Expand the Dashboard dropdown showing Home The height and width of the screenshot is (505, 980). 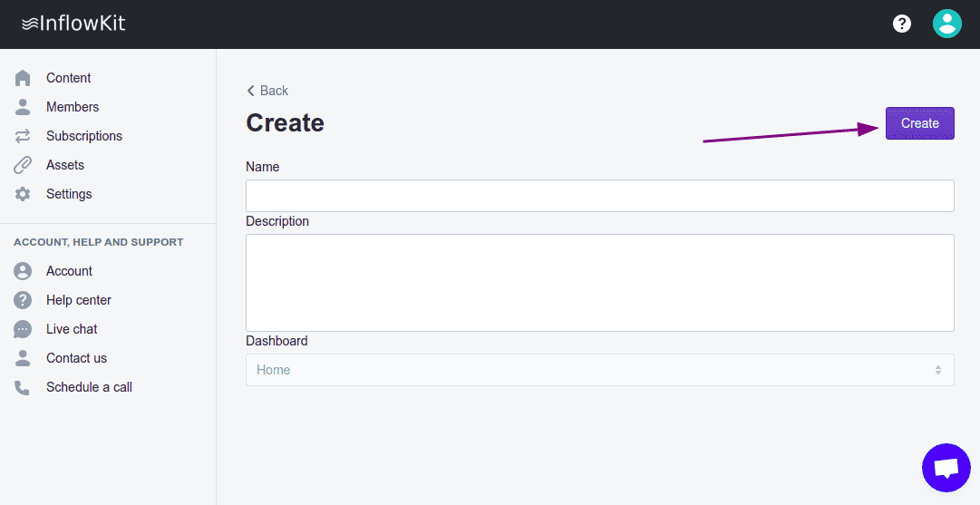tap(589, 370)
